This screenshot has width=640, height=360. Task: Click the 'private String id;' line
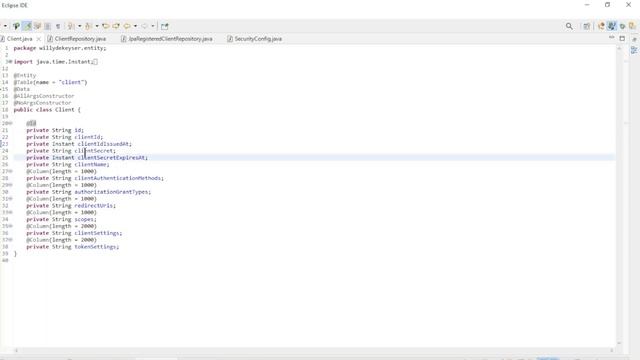pyautogui.click(x=55, y=130)
